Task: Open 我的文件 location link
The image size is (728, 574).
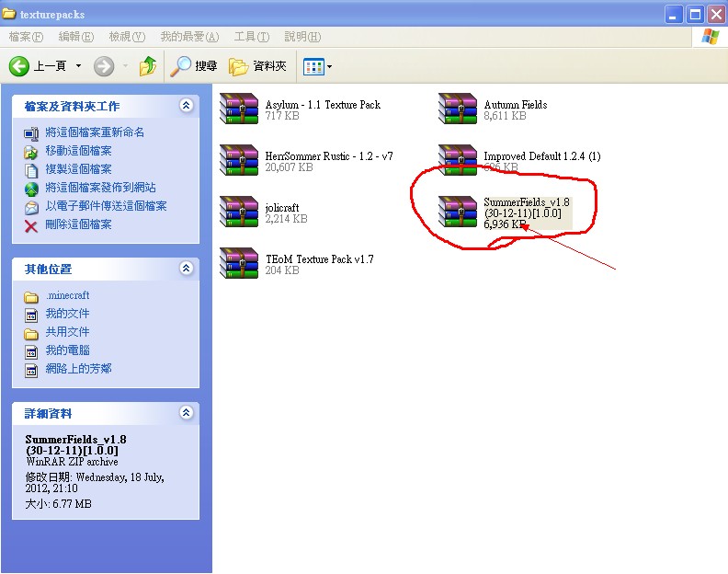Action: click(x=67, y=314)
